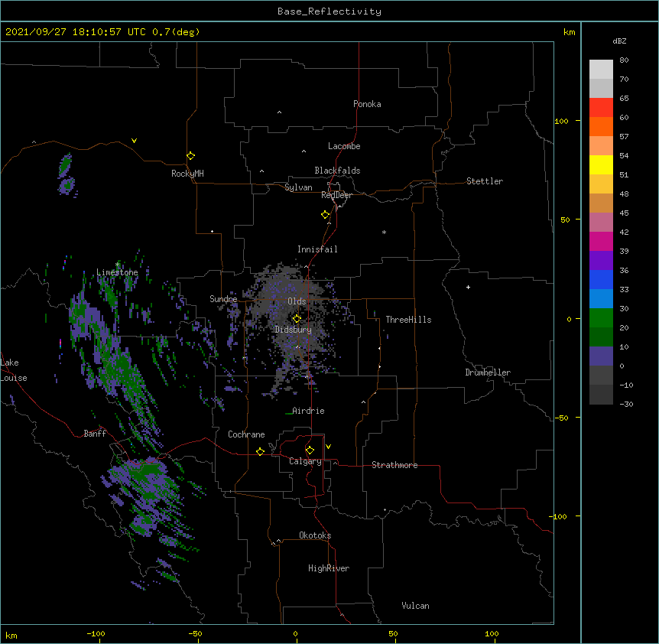Click the yellow V marker east of Calgary
This screenshot has height=644, width=659.
tap(328, 447)
